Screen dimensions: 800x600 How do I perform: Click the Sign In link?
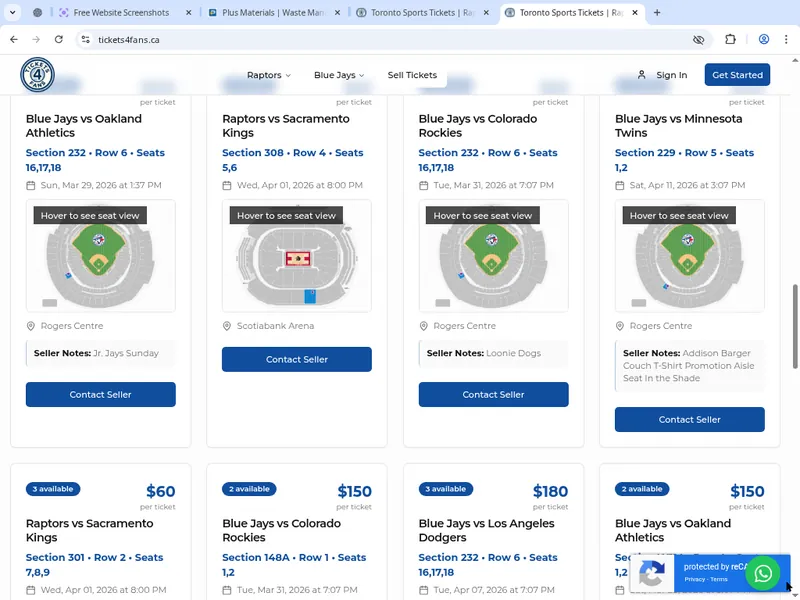pos(671,75)
